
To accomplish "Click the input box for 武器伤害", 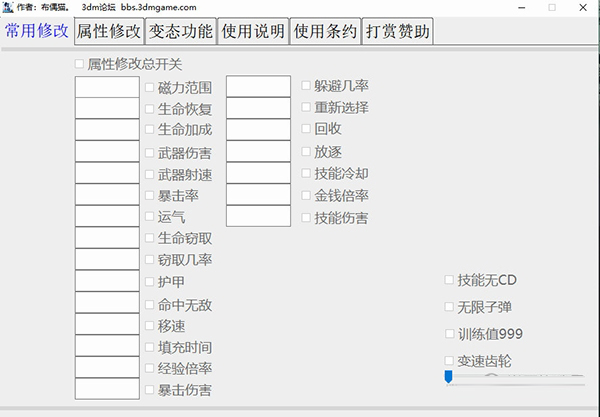I will coord(107,151).
